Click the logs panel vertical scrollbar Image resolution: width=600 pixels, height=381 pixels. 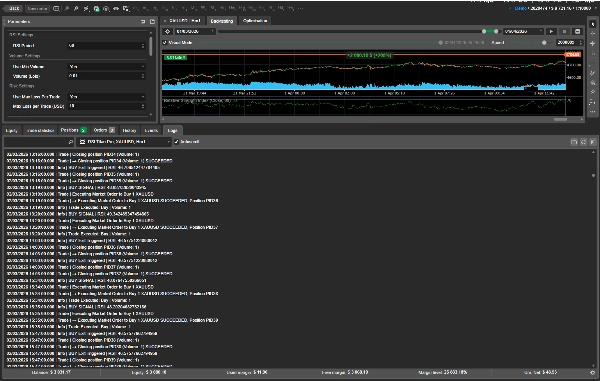click(x=593, y=175)
